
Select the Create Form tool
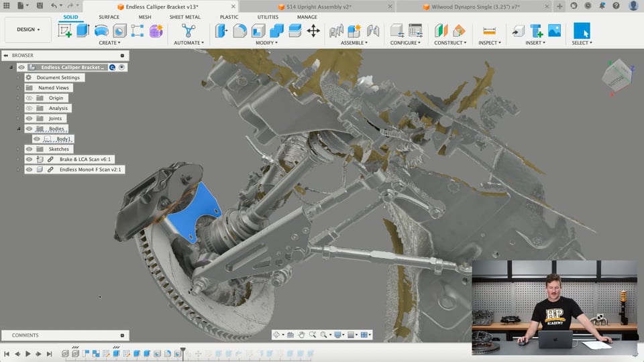pos(156,31)
